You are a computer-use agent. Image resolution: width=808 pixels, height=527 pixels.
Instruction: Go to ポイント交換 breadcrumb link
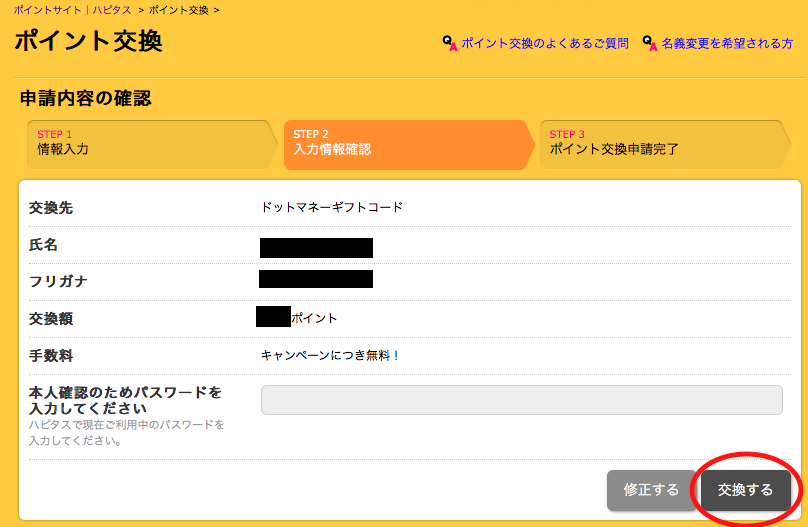178,10
